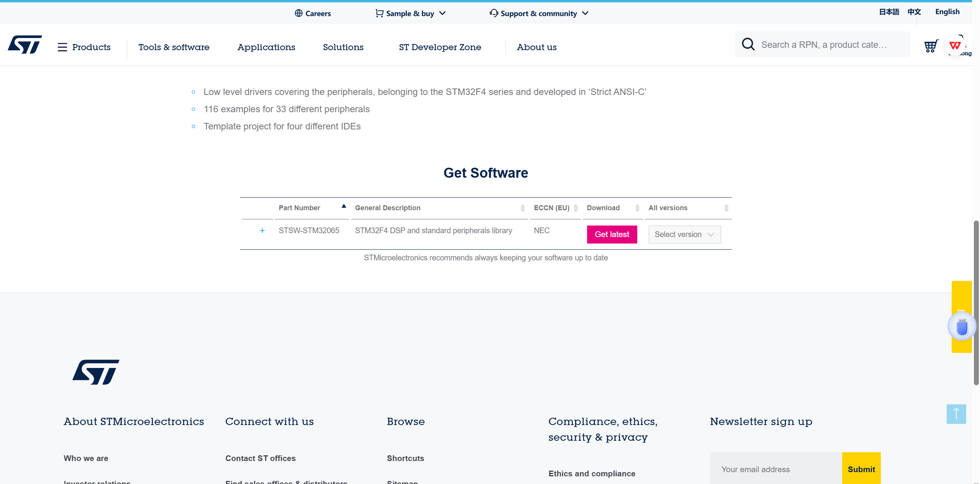
Task: Click the ST logo in footer
Action: [96, 372]
